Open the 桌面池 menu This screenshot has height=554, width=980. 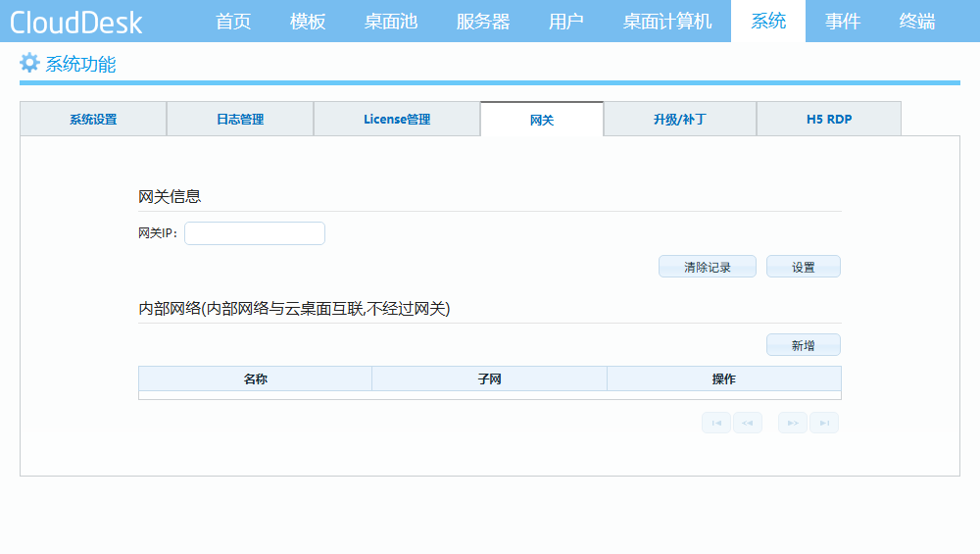coord(391,22)
